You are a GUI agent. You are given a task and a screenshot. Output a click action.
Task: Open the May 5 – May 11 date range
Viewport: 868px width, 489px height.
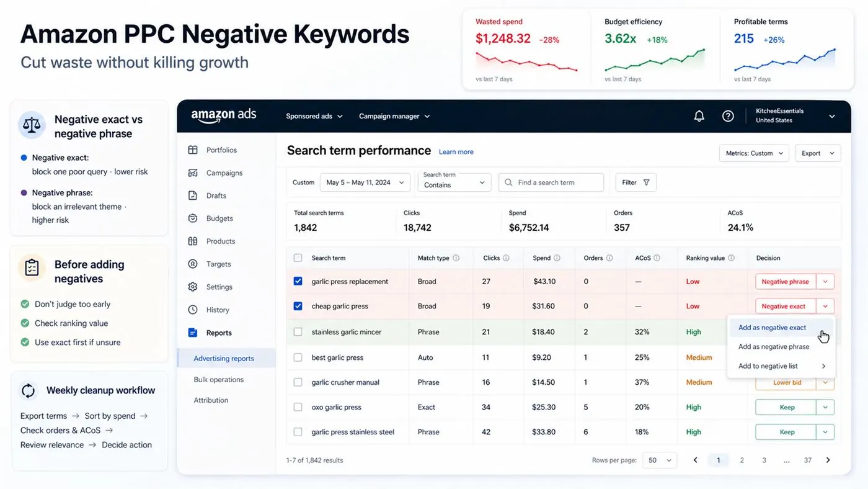tap(365, 182)
